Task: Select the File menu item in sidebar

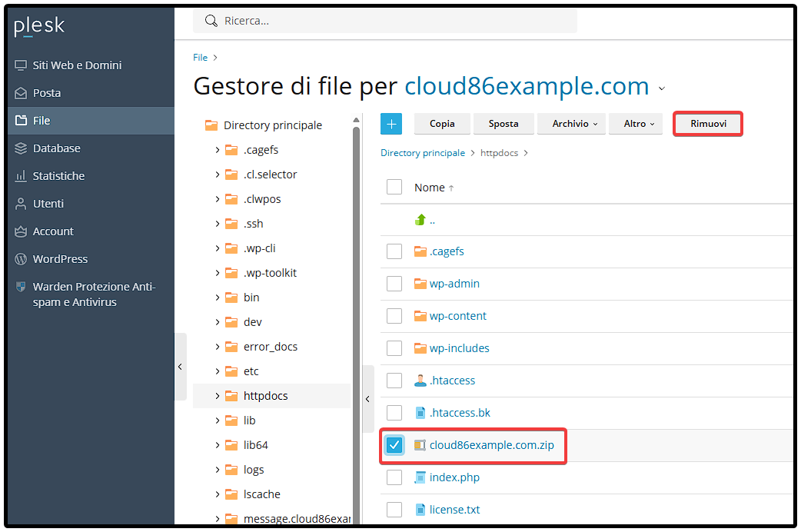Action: point(91,121)
